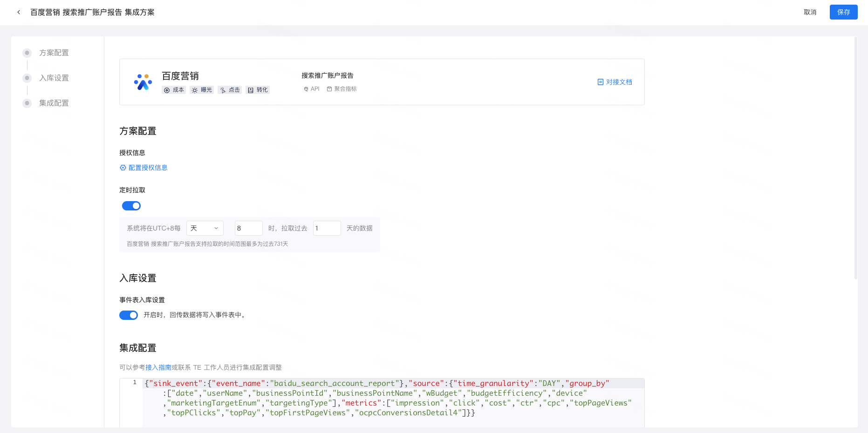The image size is (868, 433).
Task: Click the 入库设置 section heading
Action: click(x=138, y=278)
